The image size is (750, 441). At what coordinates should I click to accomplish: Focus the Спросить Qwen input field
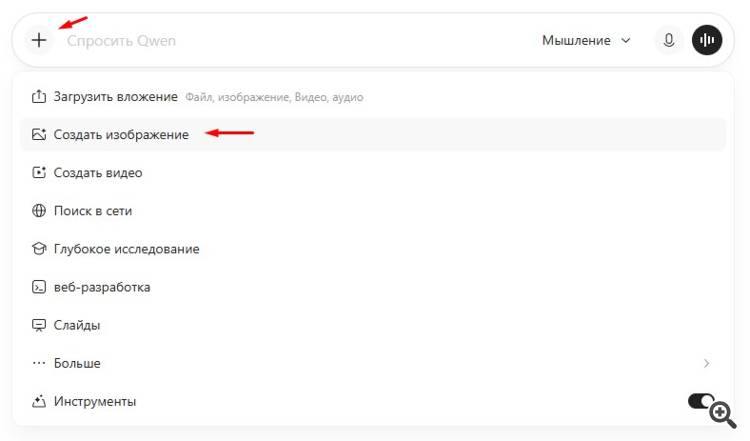(297, 41)
